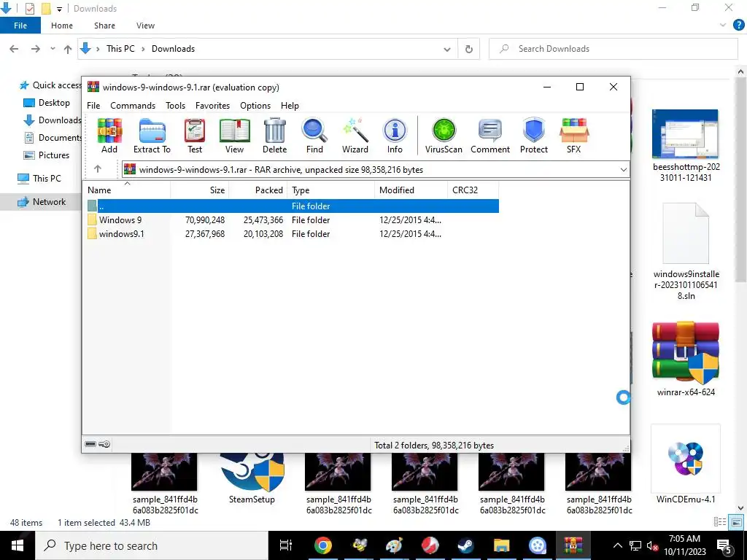Launch the Wizard tool
Viewport: 747px width, 560px height.
coord(355,136)
